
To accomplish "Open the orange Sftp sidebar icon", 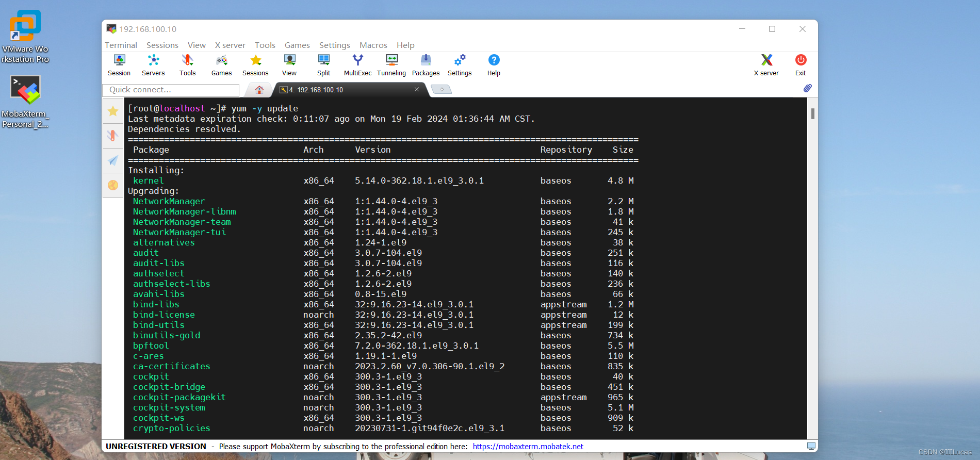I will 113,185.
